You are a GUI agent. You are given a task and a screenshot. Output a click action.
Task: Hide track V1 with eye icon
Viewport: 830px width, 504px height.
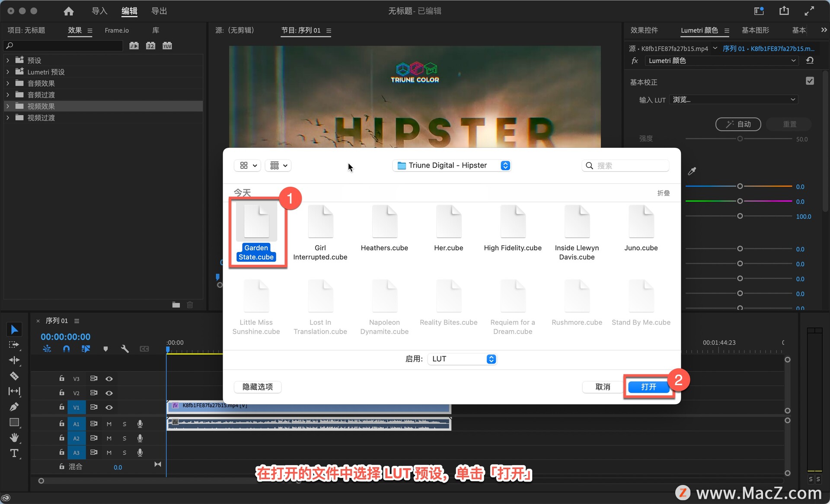tap(109, 407)
